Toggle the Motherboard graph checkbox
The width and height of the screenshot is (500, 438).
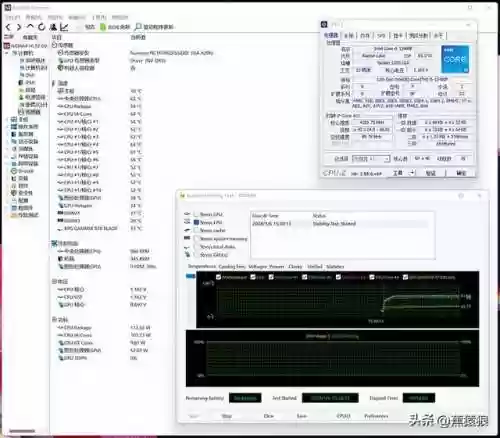(x=219, y=277)
